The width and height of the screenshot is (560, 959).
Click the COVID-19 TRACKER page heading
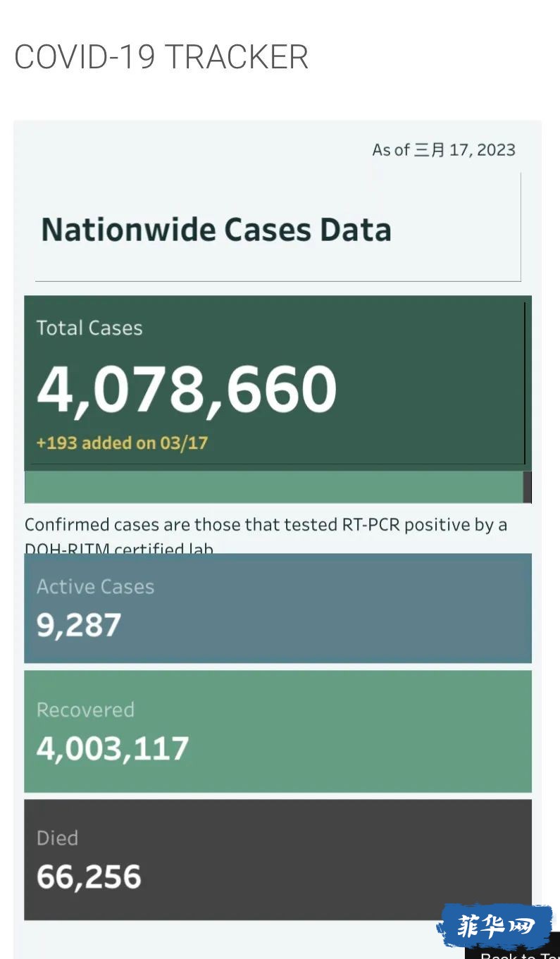click(x=161, y=57)
